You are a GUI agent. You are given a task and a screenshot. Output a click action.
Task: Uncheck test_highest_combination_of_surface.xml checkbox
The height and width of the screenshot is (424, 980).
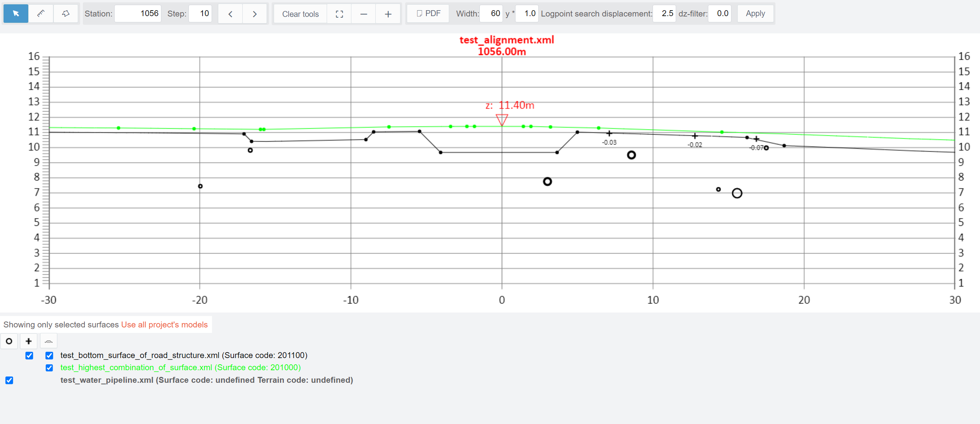(x=49, y=368)
